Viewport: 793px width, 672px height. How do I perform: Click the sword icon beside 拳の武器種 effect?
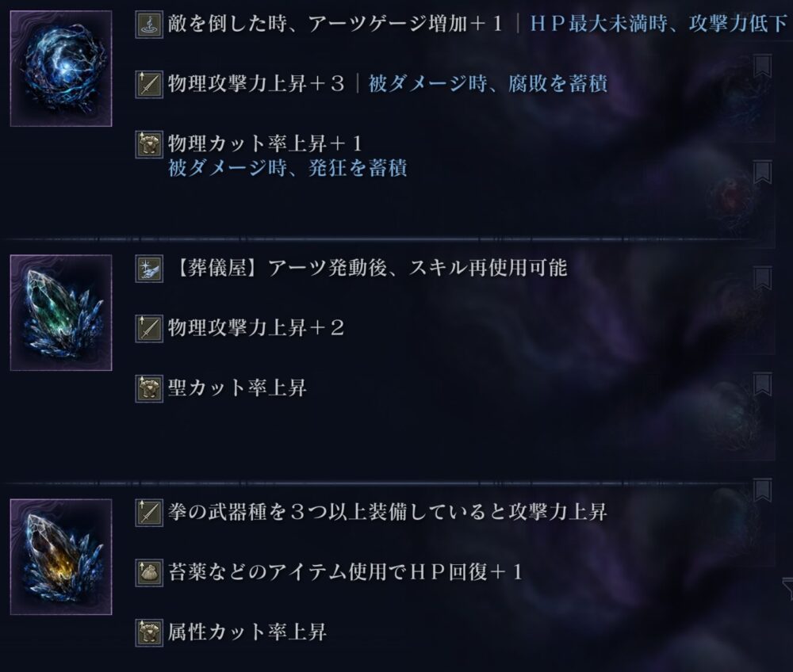149,513
